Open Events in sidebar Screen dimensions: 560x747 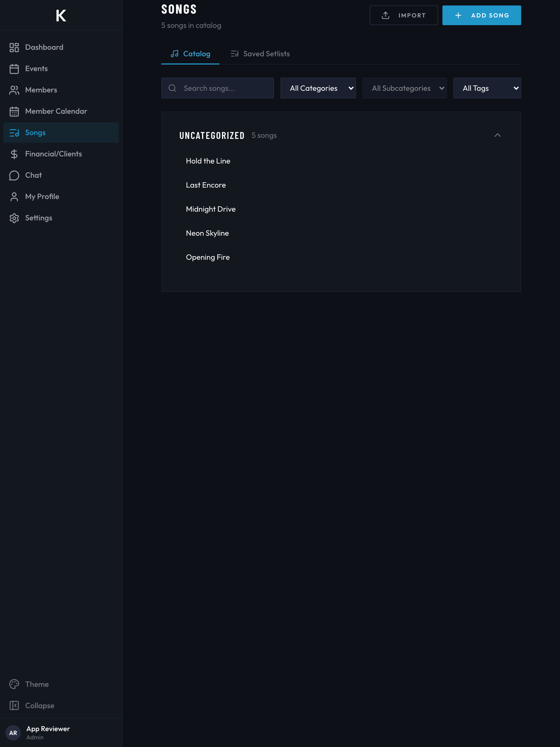(61, 69)
